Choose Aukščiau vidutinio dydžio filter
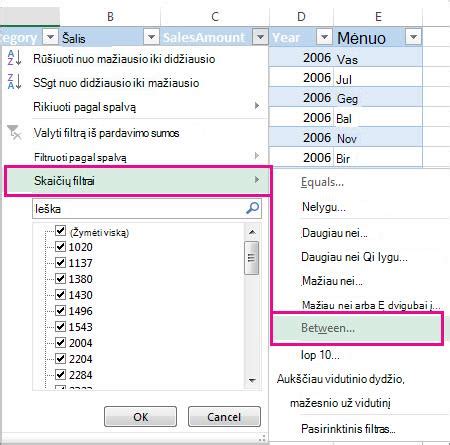The width and height of the screenshot is (450, 445). [x=340, y=379]
